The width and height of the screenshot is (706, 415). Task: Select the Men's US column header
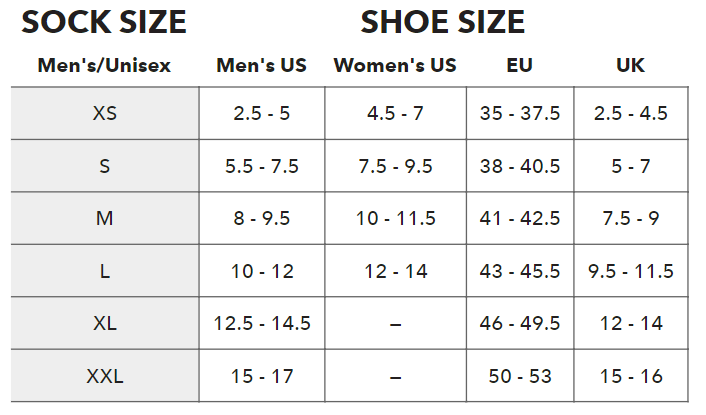coord(262,66)
